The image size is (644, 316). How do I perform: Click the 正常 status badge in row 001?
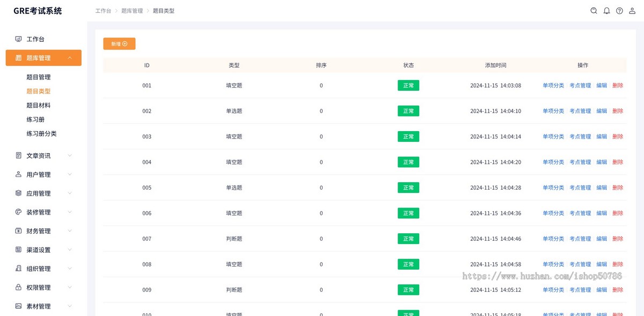408,85
